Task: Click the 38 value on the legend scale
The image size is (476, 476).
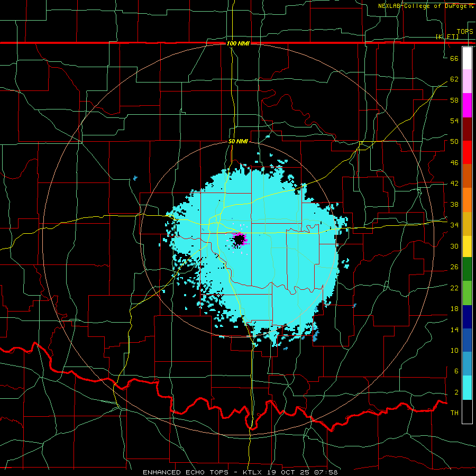Action: pos(454,204)
